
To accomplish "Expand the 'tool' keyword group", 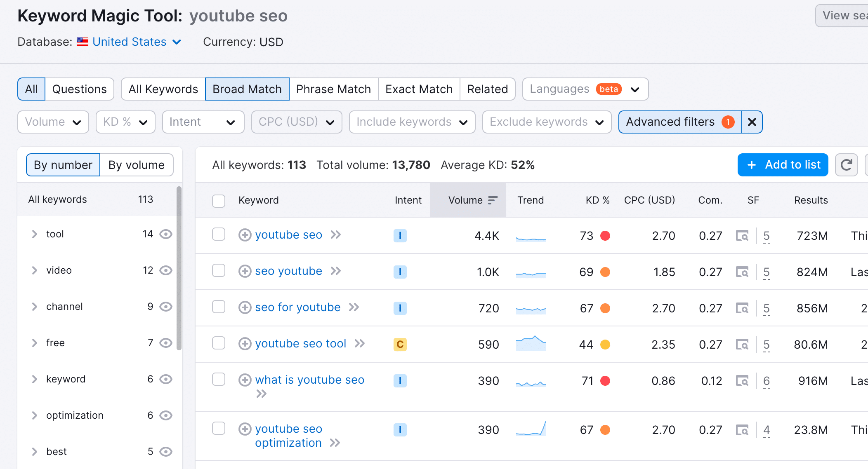I will [x=35, y=234].
